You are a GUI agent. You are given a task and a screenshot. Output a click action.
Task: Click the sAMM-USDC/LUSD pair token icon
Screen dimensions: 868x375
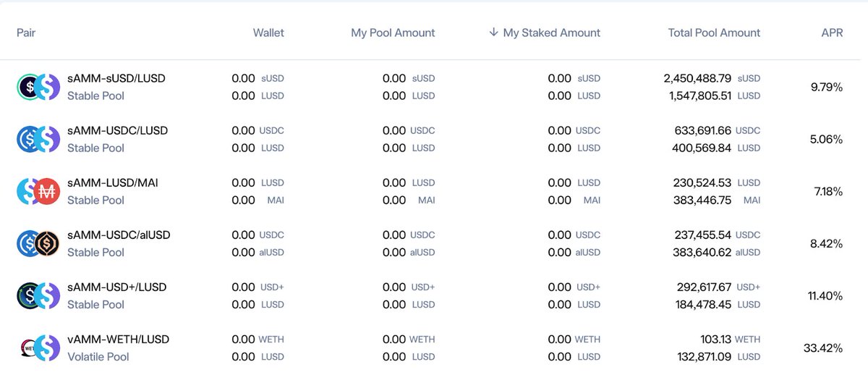38,139
